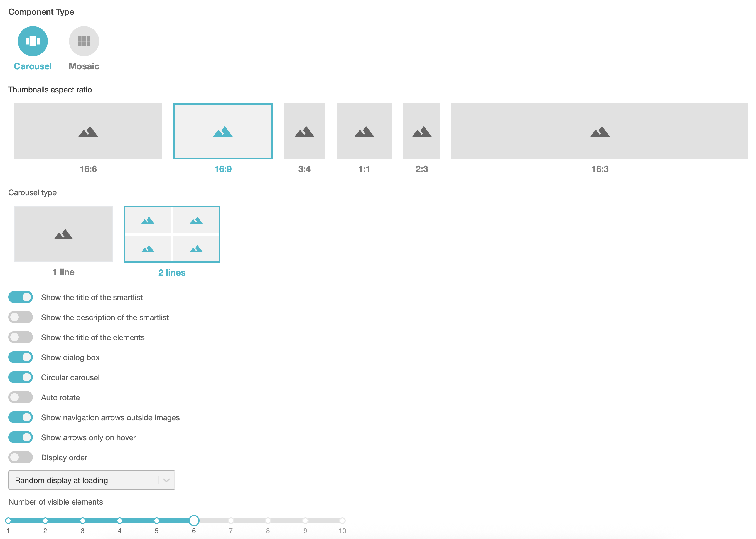Set visible elements slider to 5

(x=157, y=520)
